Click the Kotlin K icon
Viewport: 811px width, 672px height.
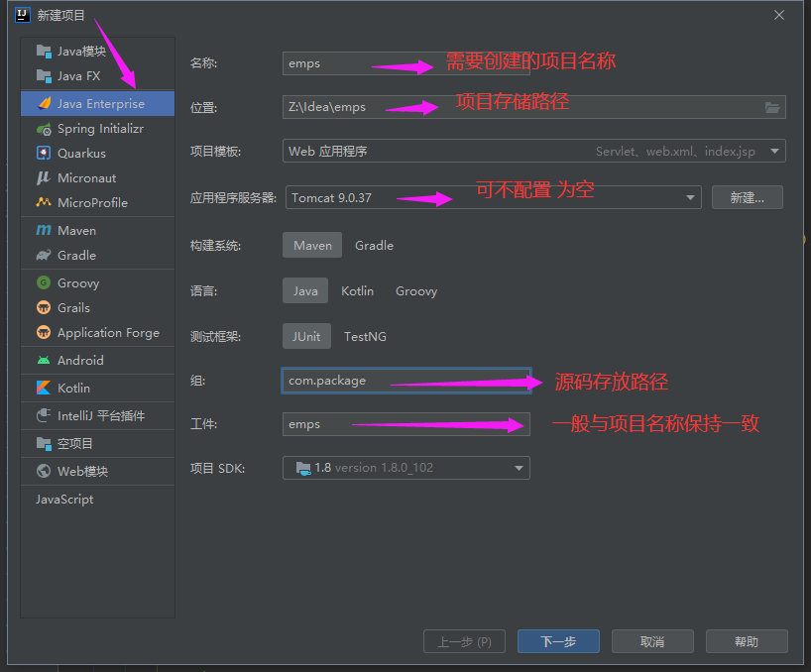tap(44, 388)
